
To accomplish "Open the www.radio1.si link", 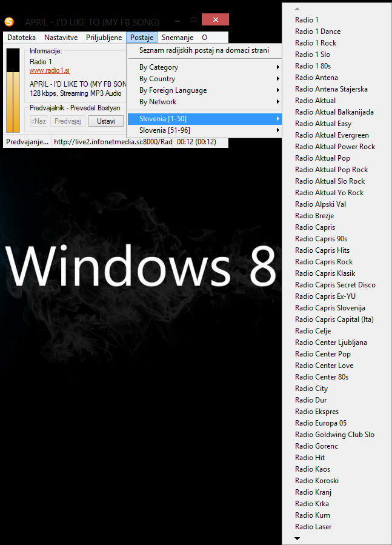I will point(49,70).
